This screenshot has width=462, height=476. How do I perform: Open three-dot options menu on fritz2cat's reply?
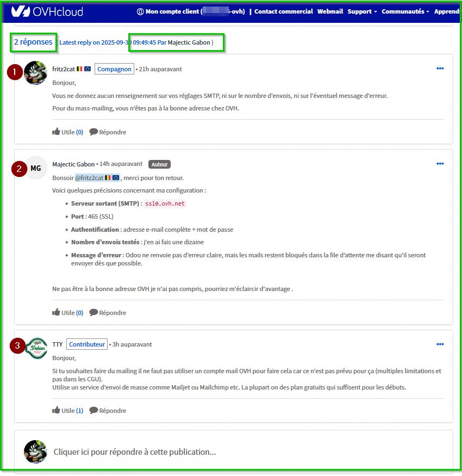(x=440, y=69)
